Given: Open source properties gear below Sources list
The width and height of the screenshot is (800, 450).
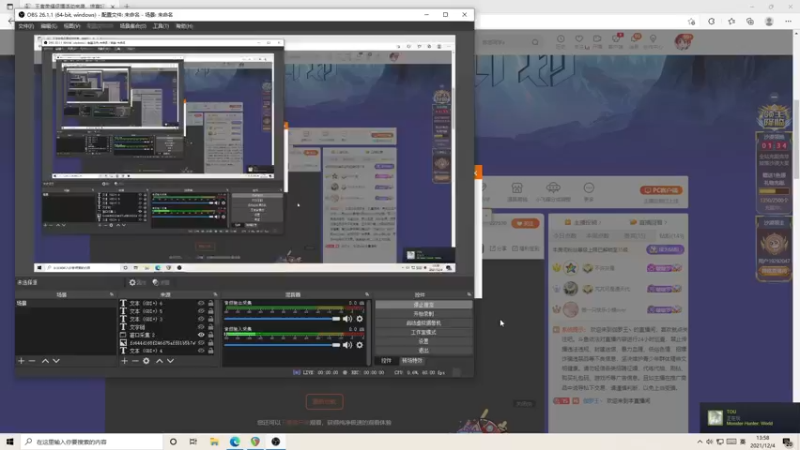Looking at the screenshot, I should pyautogui.click(x=146, y=361).
